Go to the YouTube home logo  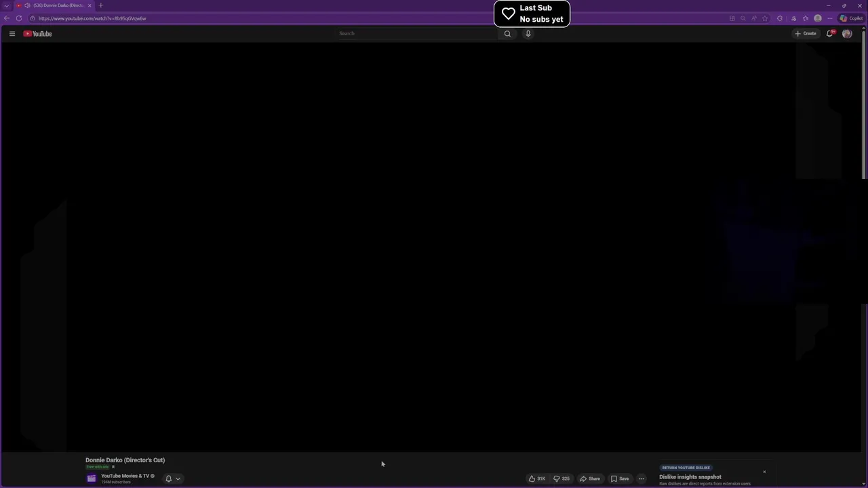tap(37, 33)
